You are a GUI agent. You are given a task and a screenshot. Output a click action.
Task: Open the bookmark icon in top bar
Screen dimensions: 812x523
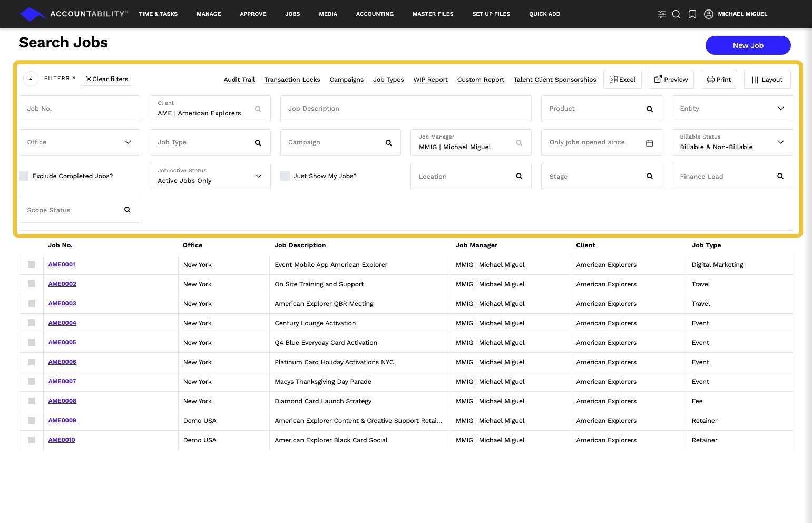click(x=692, y=14)
